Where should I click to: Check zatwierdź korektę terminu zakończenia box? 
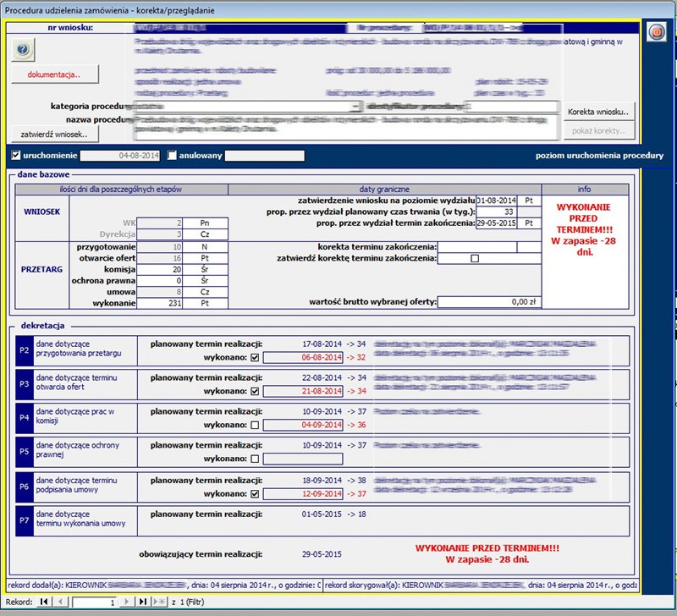coord(475,259)
